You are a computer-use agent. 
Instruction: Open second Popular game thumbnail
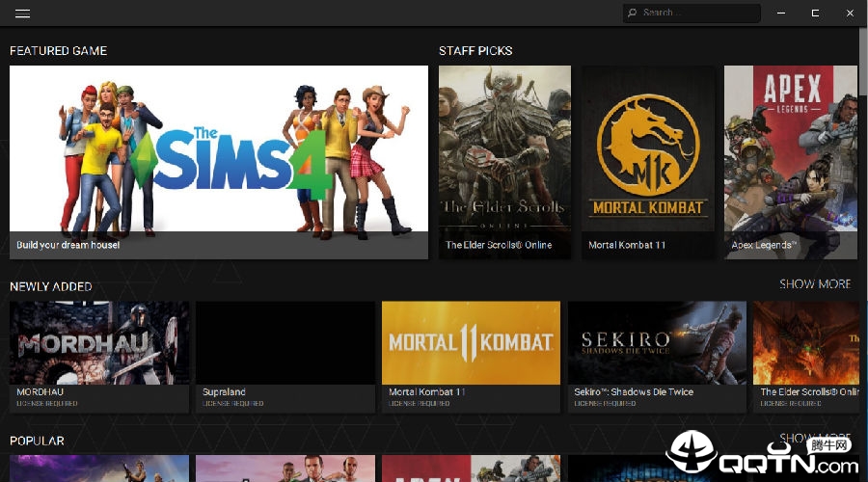point(285,469)
